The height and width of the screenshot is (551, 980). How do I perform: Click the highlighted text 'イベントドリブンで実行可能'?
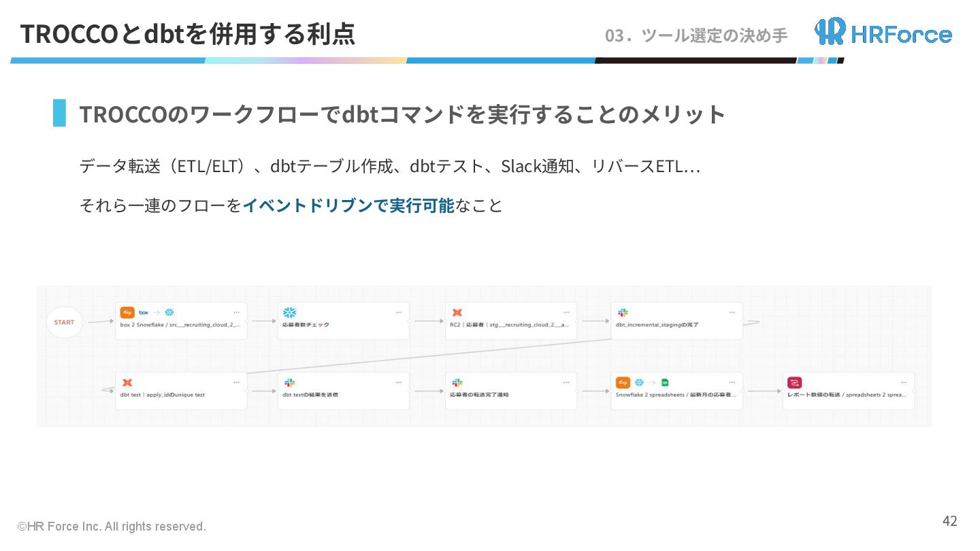[x=348, y=205]
